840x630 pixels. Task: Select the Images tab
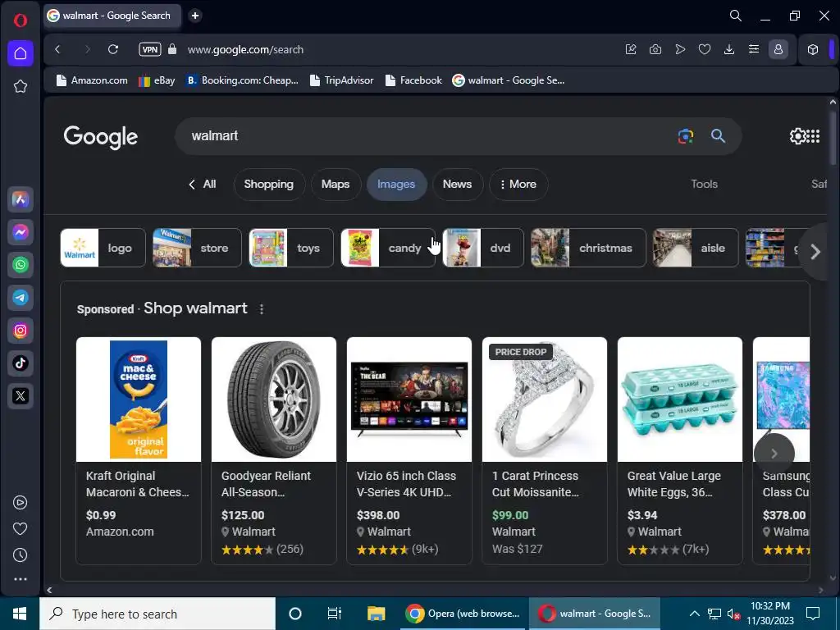coord(396,185)
